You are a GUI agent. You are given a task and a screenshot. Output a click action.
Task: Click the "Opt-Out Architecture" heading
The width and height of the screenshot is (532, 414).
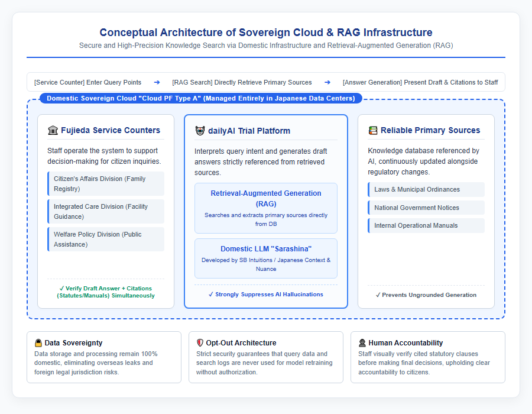pos(241,343)
